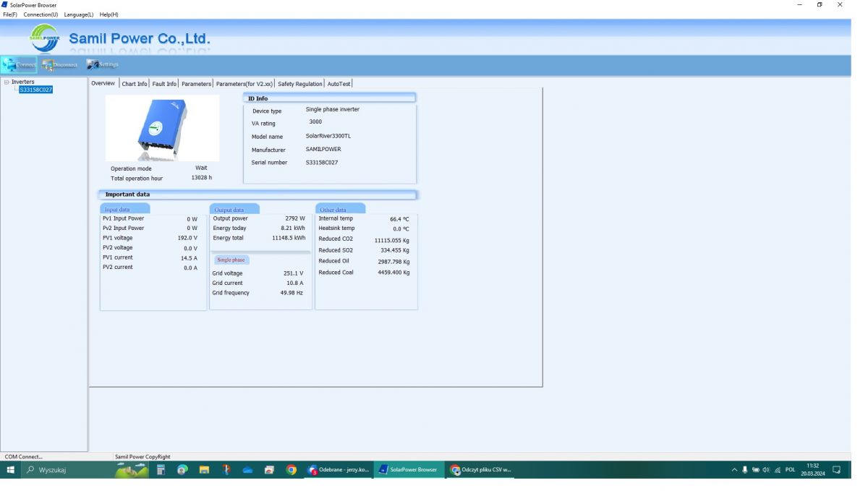The image size is (868, 491).
Task: Open the notification center icon
Action: coord(837,470)
